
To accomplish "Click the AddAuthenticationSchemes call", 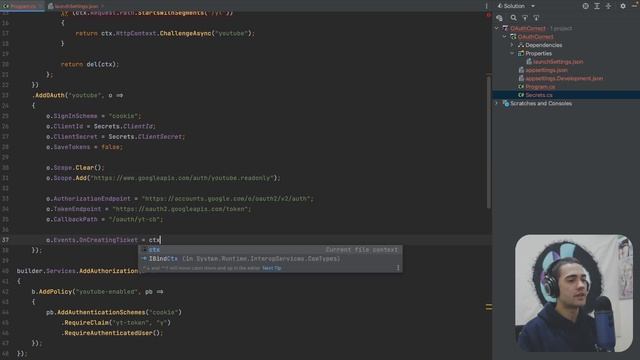I will pos(101,313).
